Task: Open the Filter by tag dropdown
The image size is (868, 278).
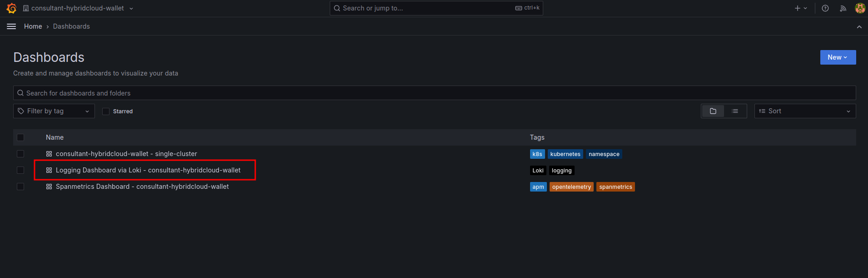Action: pyautogui.click(x=54, y=111)
